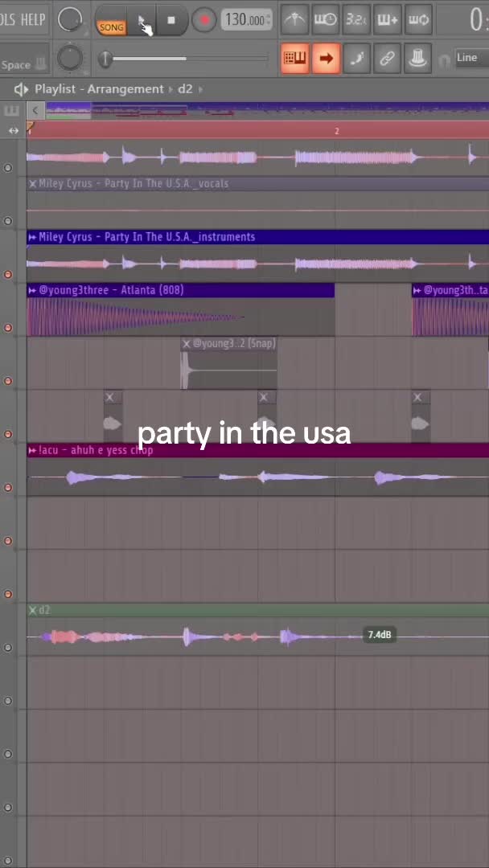Expand the arrow after d2 breadcrumb
This screenshot has width=489, height=868.
tap(200, 89)
